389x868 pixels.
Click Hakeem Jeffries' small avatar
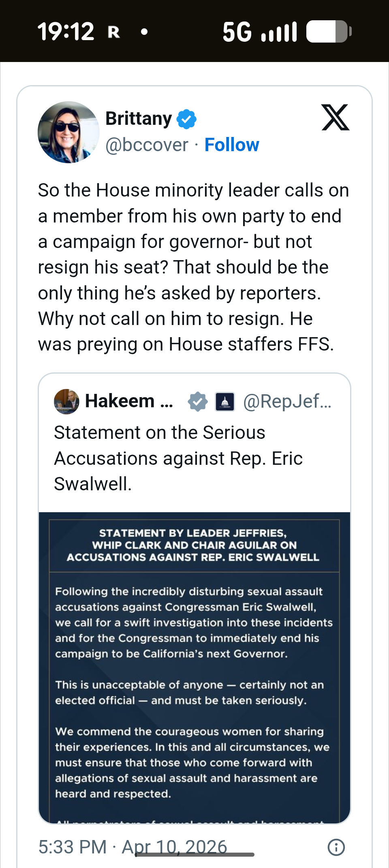click(66, 402)
